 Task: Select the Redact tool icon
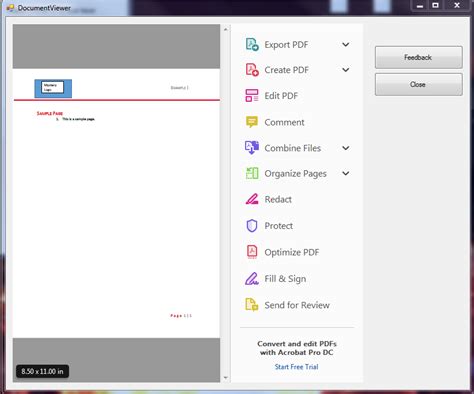[252, 199]
